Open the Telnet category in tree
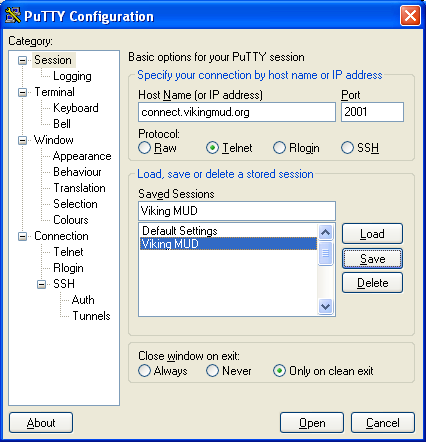This screenshot has height=442, width=426. 68,252
